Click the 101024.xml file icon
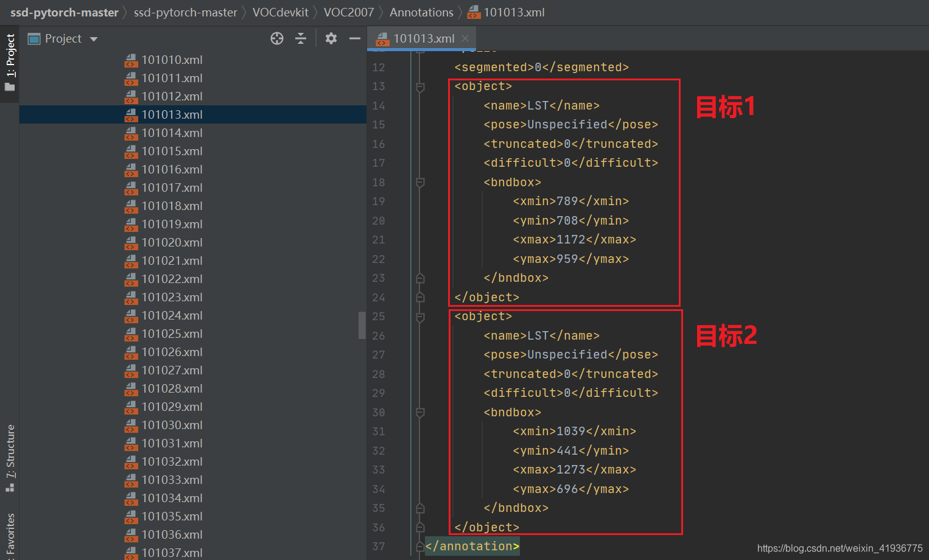The height and width of the screenshot is (560, 929). 131,315
